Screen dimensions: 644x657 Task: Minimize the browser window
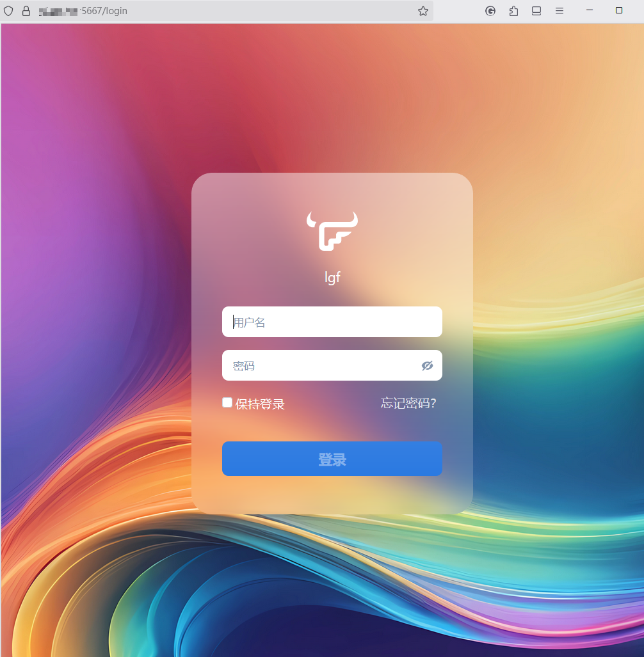(590, 10)
